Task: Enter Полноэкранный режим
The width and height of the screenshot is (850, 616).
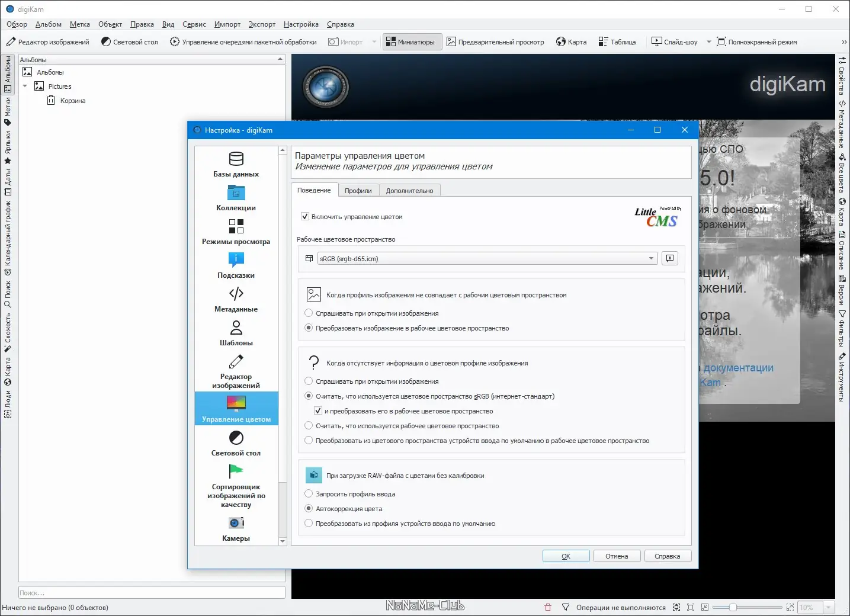Action: pos(757,42)
